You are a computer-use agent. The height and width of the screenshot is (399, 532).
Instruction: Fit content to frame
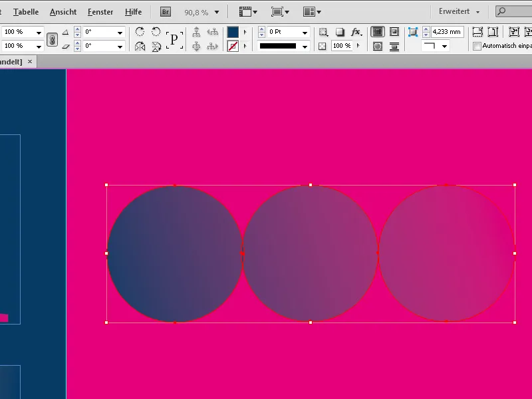point(514,32)
